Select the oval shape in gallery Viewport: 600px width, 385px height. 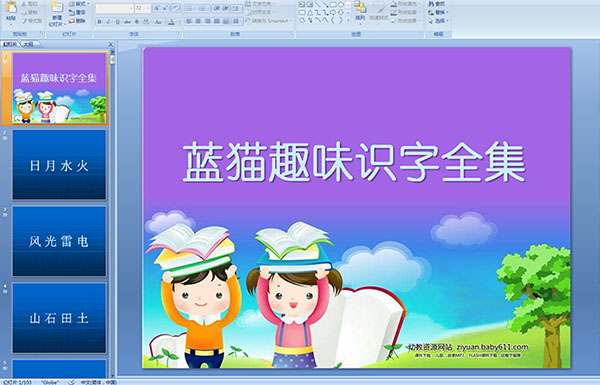tap(341, 4)
